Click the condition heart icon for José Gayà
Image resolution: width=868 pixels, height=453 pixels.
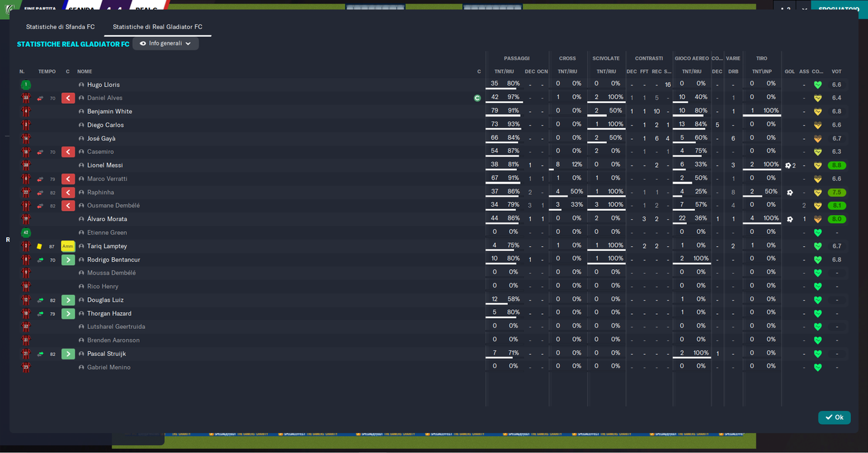[818, 138]
